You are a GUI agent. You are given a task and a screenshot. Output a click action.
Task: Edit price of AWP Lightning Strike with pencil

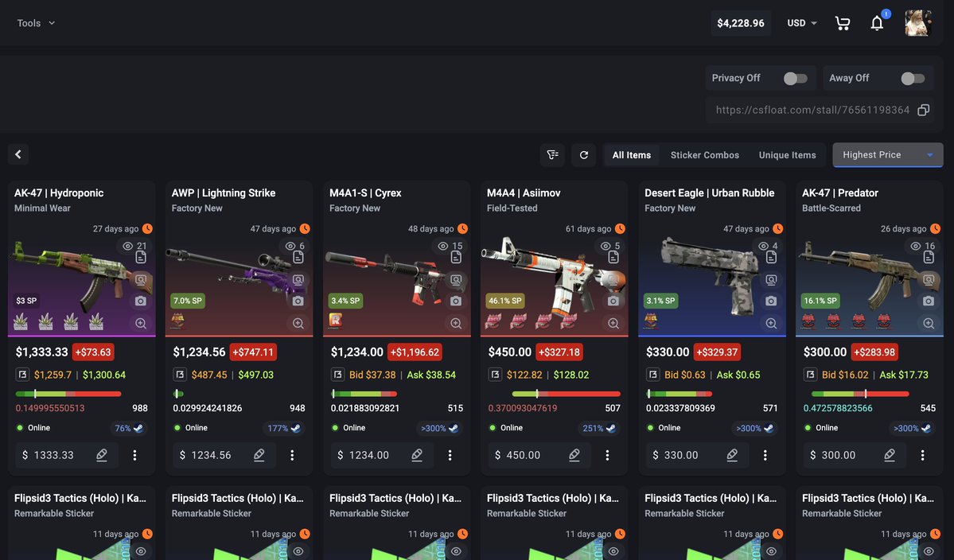259,455
